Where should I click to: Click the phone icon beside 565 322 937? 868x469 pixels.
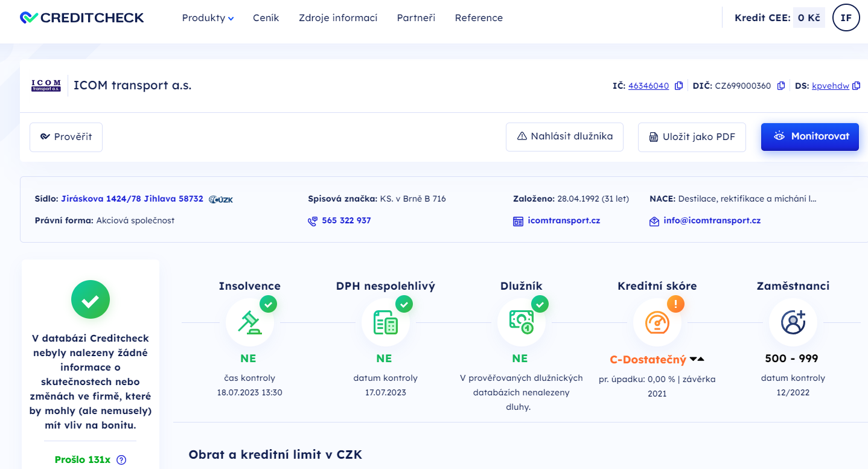(x=312, y=222)
